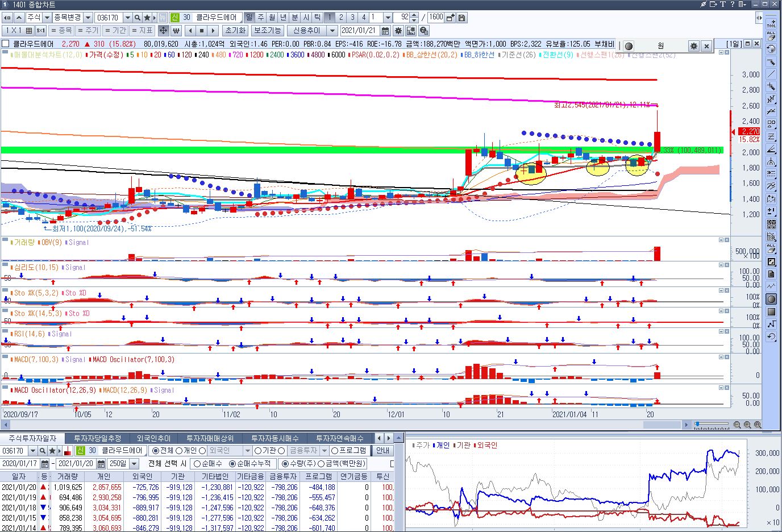This screenshot has height=532, width=782.
Task: Click the magnifier stock search icon in top toolbar
Action: 138,18
